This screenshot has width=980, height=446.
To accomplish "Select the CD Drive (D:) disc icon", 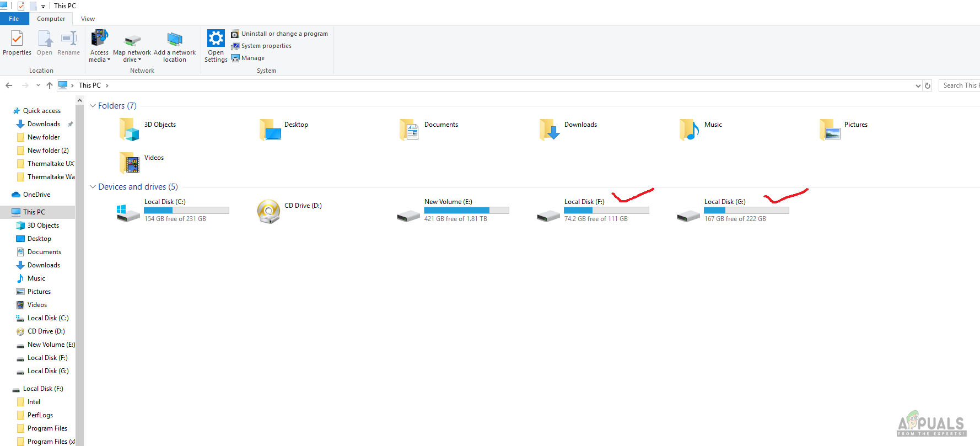I will [268, 212].
